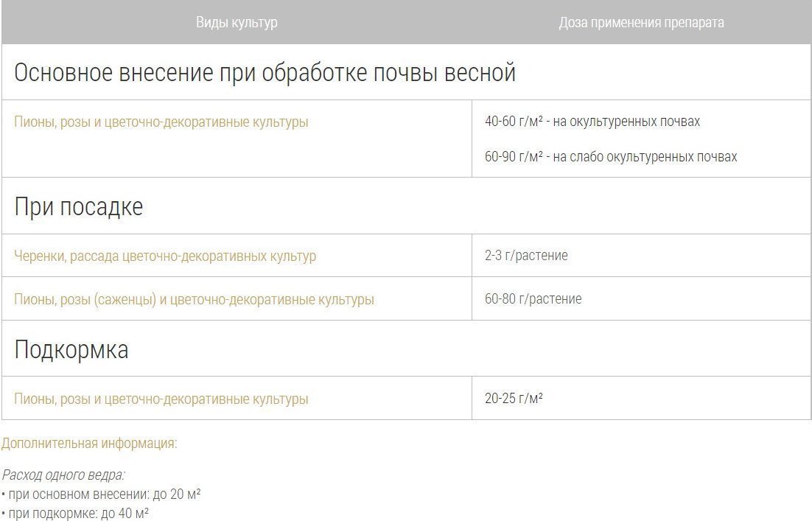Open 'Пионы, розы' link under Подкормка
812x521 pixels.
161,399
